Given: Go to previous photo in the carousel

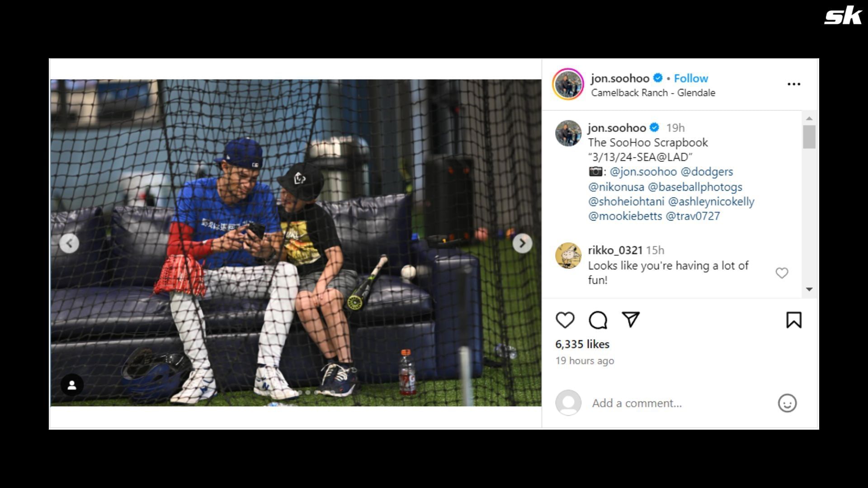Looking at the screenshot, I should [69, 244].
